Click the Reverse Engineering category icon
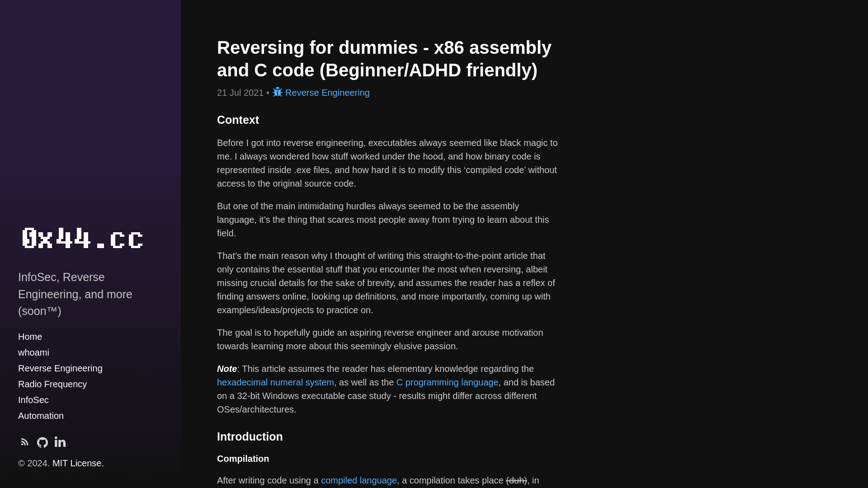The width and height of the screenshot is (868, 488). click(x=277, y=92)
